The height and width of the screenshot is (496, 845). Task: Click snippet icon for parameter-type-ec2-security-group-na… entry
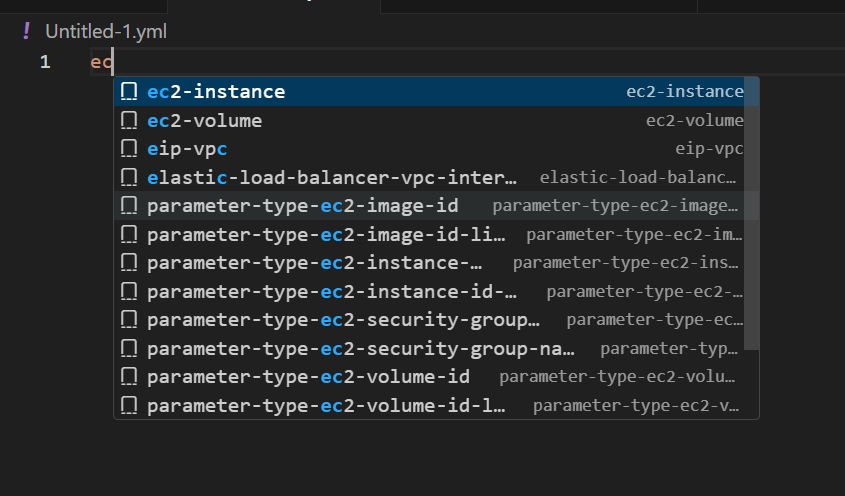129,349
